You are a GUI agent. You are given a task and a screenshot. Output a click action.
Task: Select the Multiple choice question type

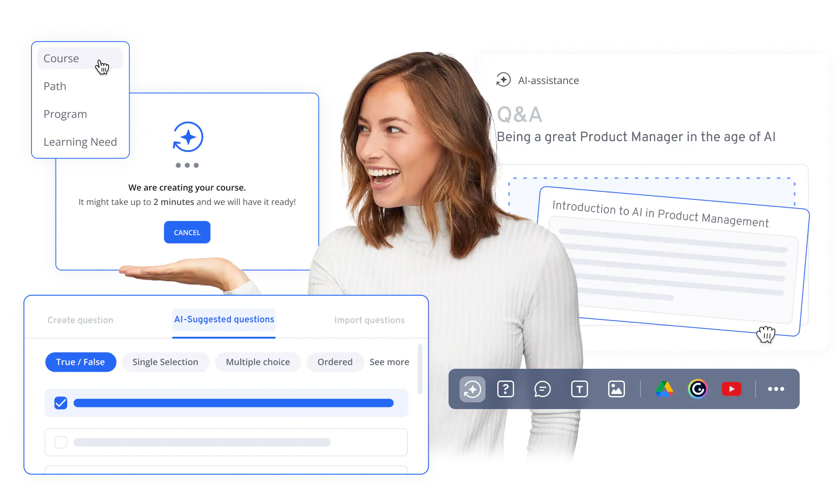[x=258, y=362]
